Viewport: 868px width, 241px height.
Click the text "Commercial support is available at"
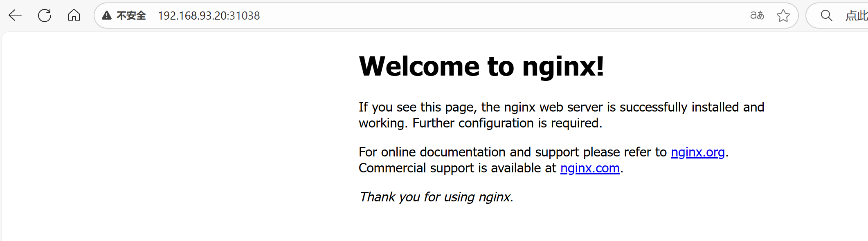[x=458, y=168]
